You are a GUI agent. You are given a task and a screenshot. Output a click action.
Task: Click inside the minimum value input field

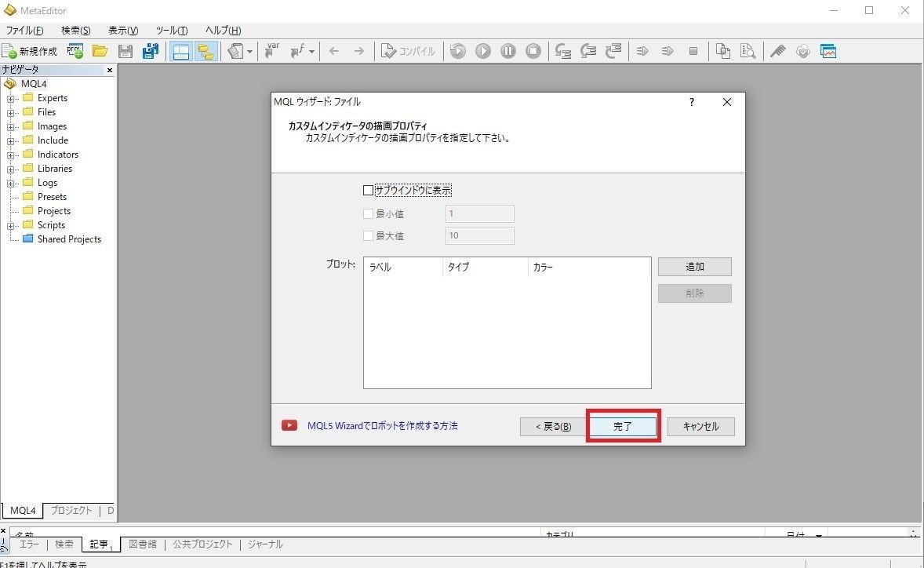pos(479,213)
